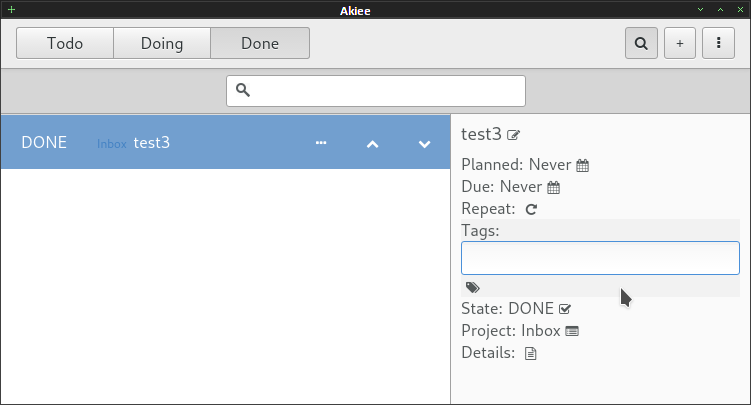This screenshot has width=751, height=405.
Task: Switch to the Doing tab
Action: pos(162,43)
